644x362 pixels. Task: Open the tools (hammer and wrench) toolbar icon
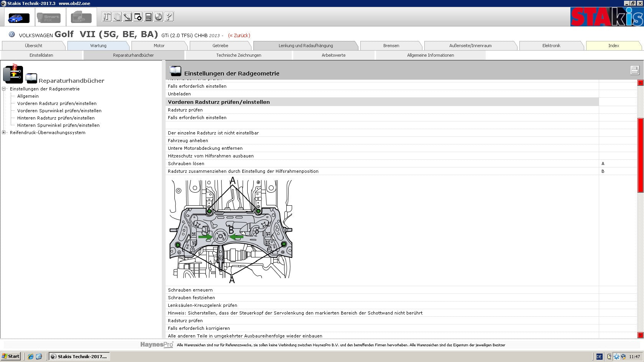[x=107, y=16]
